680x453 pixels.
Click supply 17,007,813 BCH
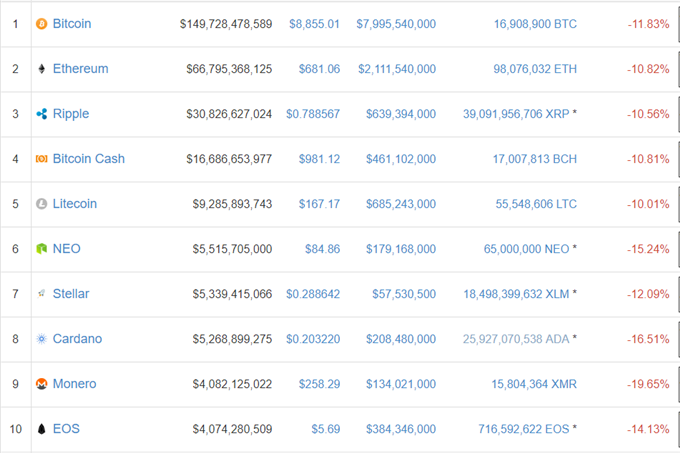click(535, 160)
